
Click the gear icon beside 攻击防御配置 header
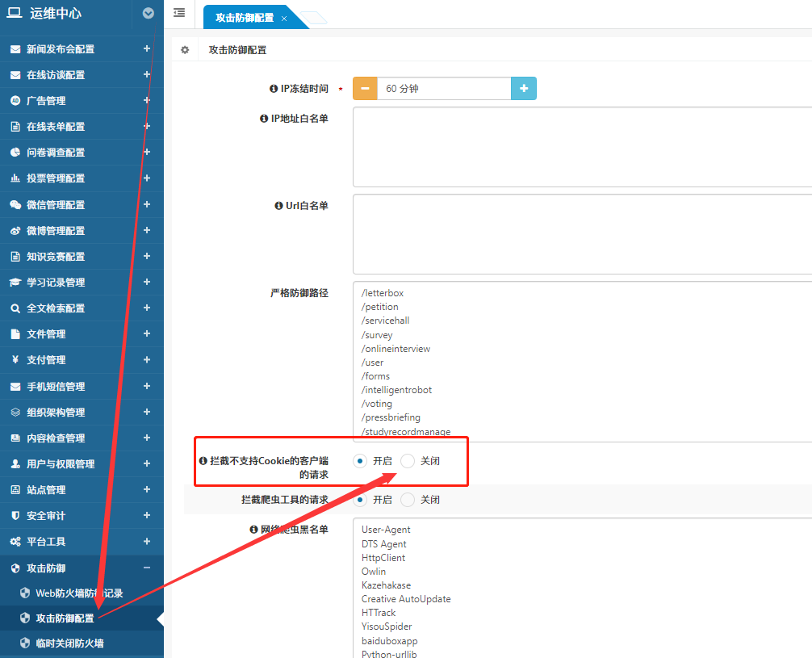[x=185, y=50]
